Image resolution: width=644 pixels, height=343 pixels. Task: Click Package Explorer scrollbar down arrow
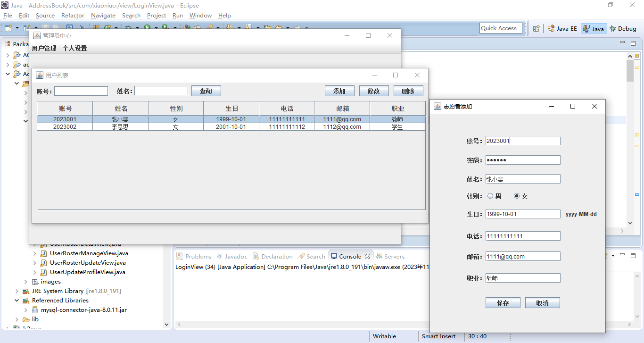click(x=166, y=325)
